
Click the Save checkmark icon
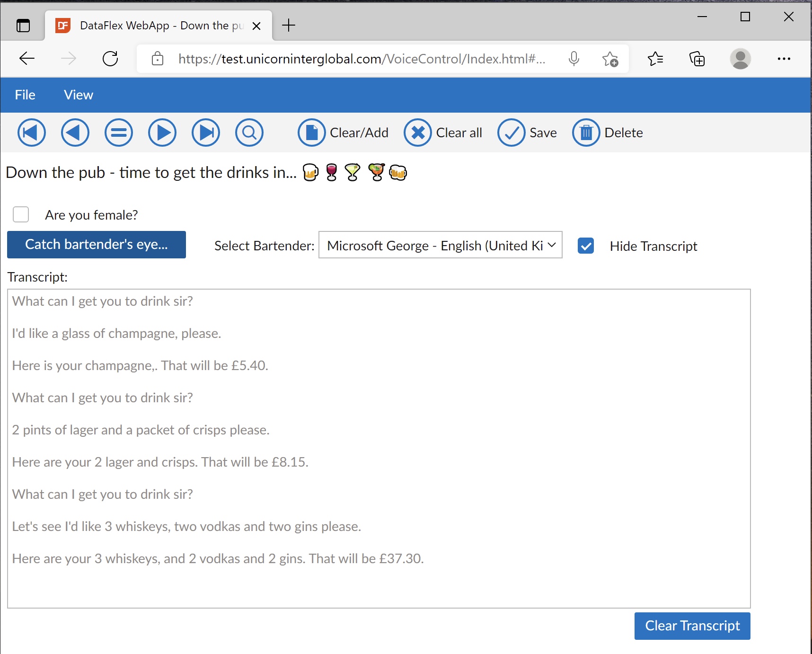point(512,133)
